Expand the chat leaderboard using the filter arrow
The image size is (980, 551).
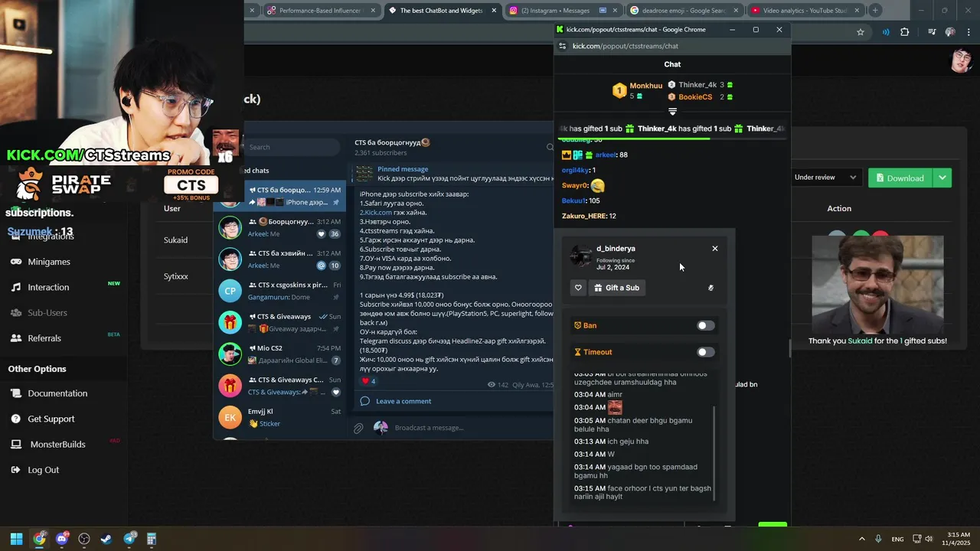(672, 112)
